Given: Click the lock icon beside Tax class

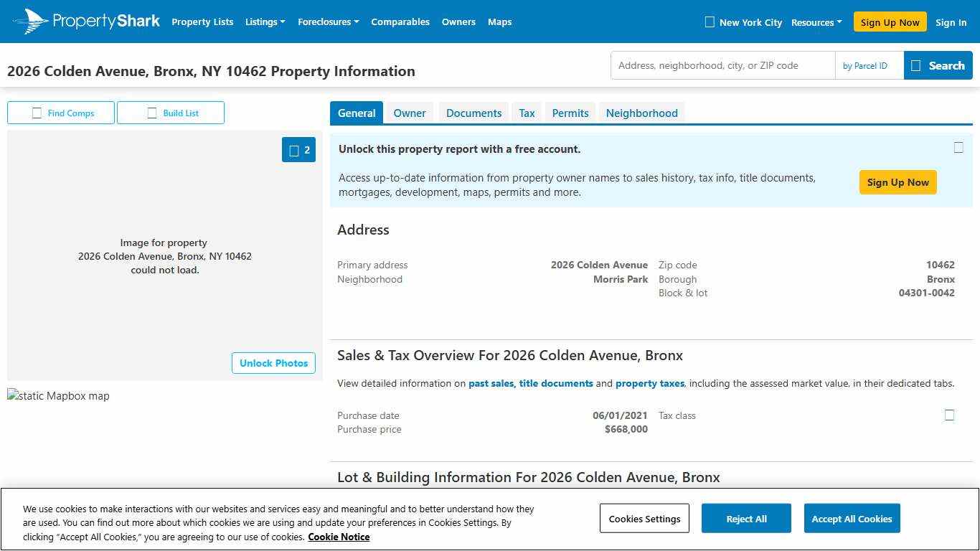Looking at the screenshot, I should click(x=949, y=415).
